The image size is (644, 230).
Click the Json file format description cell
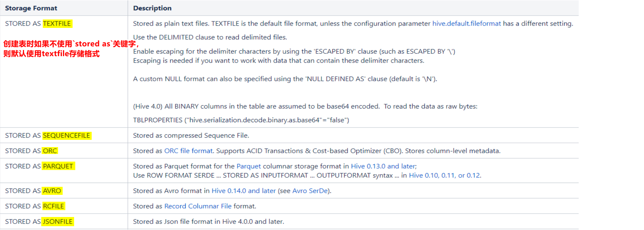353,222
